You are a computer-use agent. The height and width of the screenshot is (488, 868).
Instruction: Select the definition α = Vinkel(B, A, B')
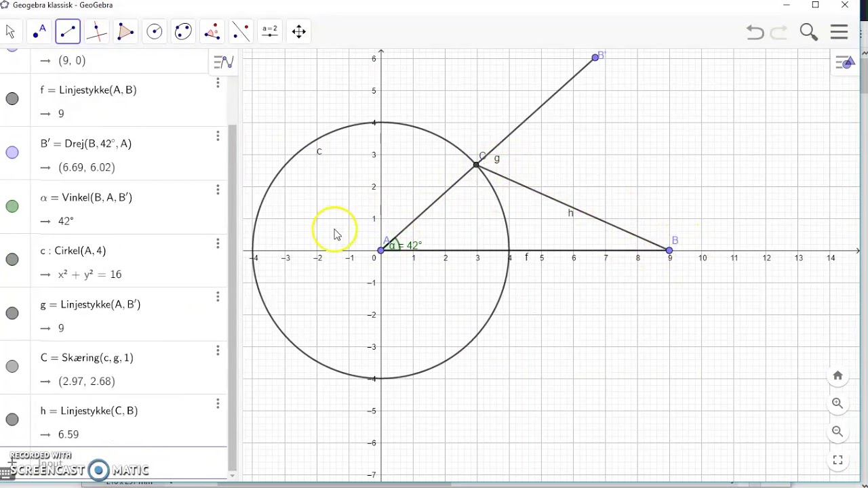click(x=86, y=197)
